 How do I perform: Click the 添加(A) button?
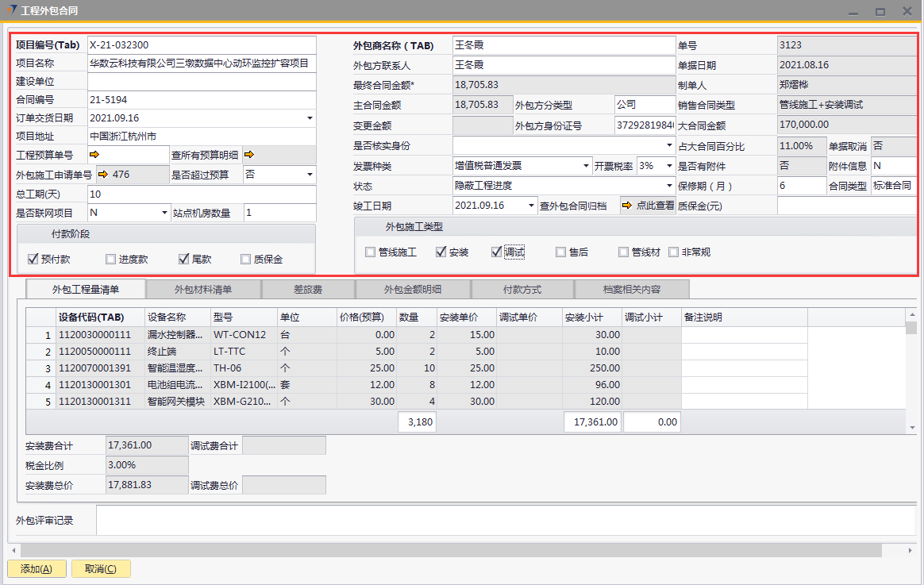tap(37, 568)
